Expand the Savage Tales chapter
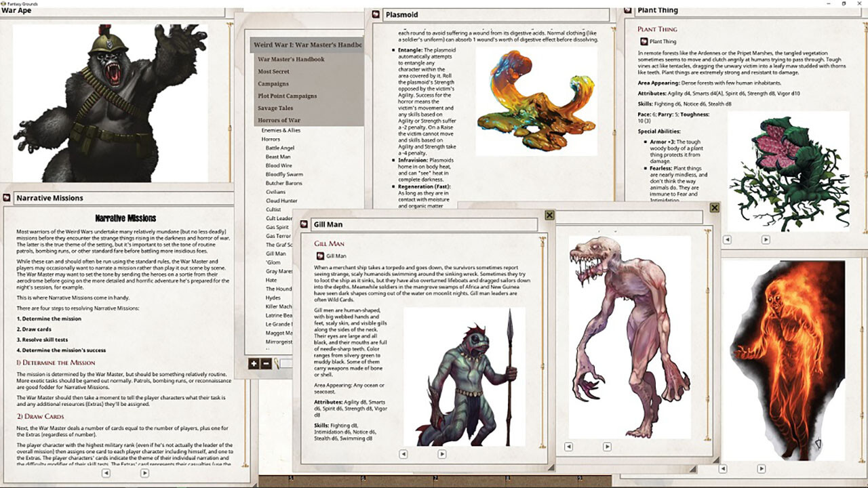This screenshot has width=868, height=488. tap(275, 108)
